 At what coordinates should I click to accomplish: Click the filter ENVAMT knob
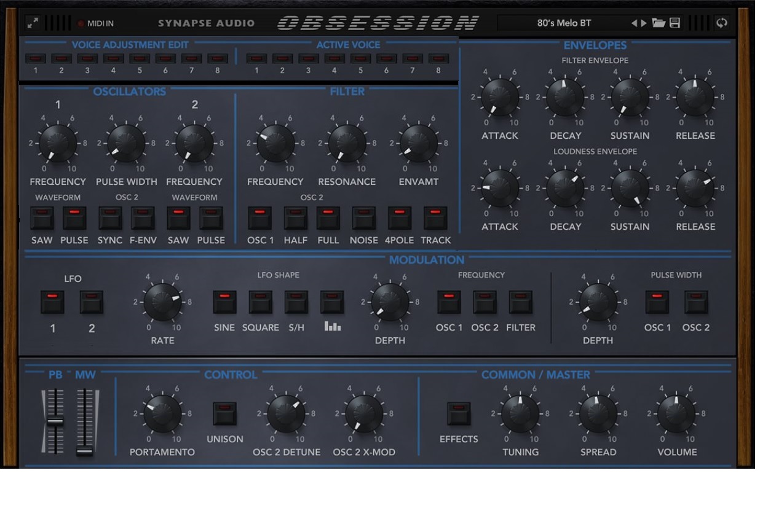tap(419, 143)
